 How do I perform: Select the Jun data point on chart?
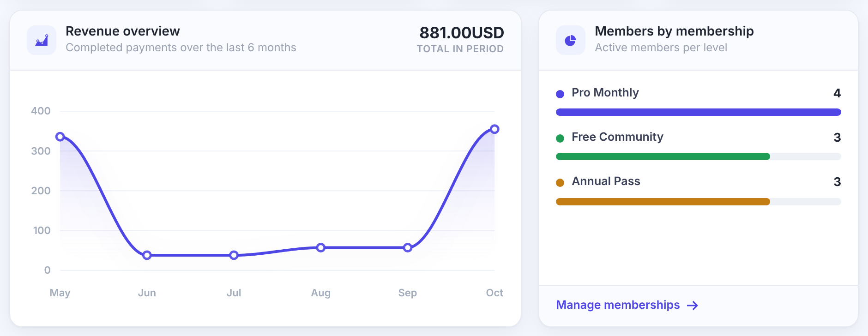pyautogui.click(x=147, y=255)
